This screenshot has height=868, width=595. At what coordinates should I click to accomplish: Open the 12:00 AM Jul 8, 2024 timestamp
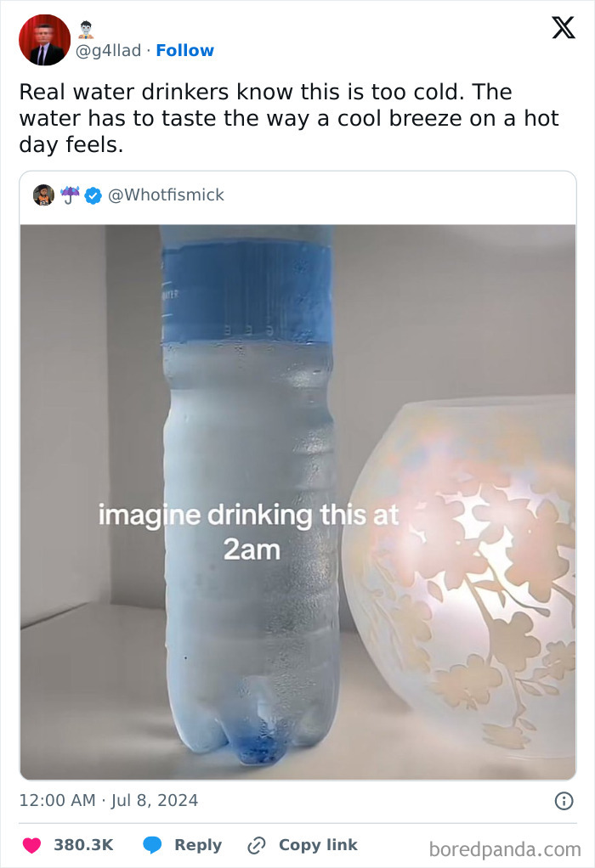109,800
